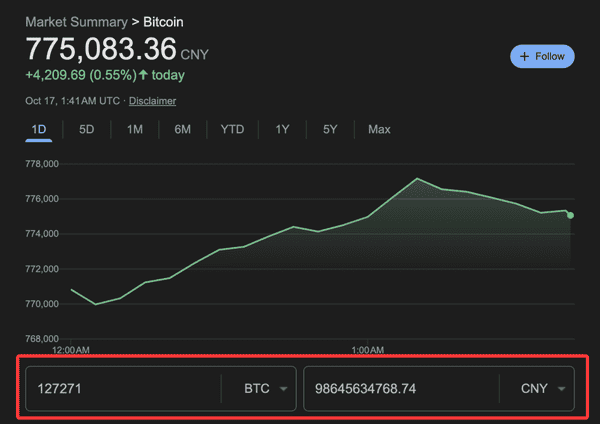
Task: Select the 6M range tab
Action: (x=182, y=129)
